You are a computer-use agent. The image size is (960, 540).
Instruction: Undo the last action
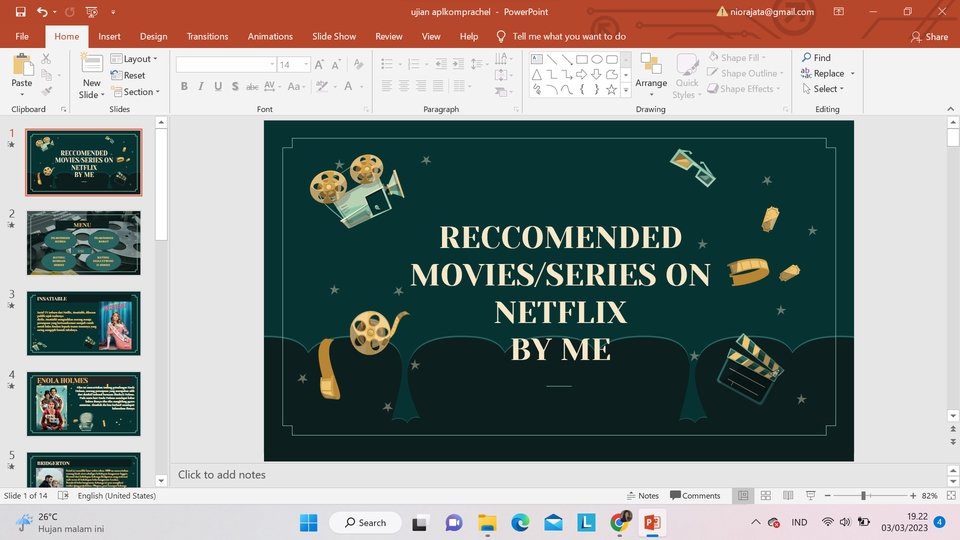(x=42, y=12)
